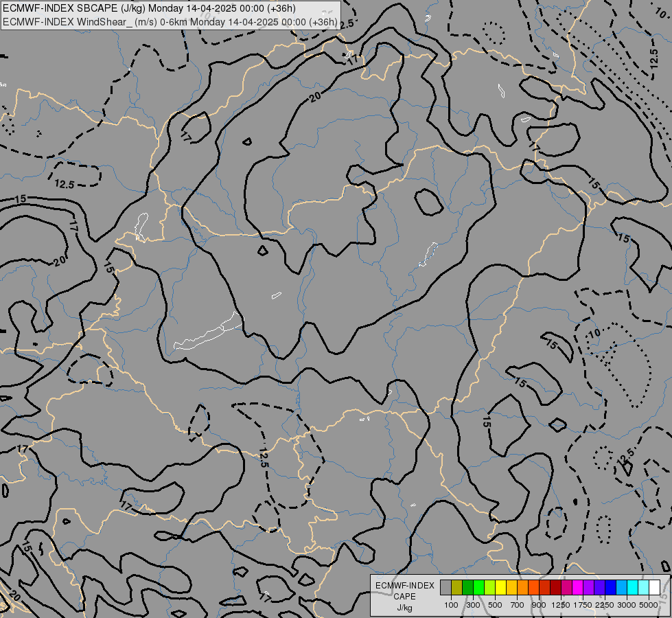Click the WindShear_ (m/s) 0-6km header line

(170, 22)
